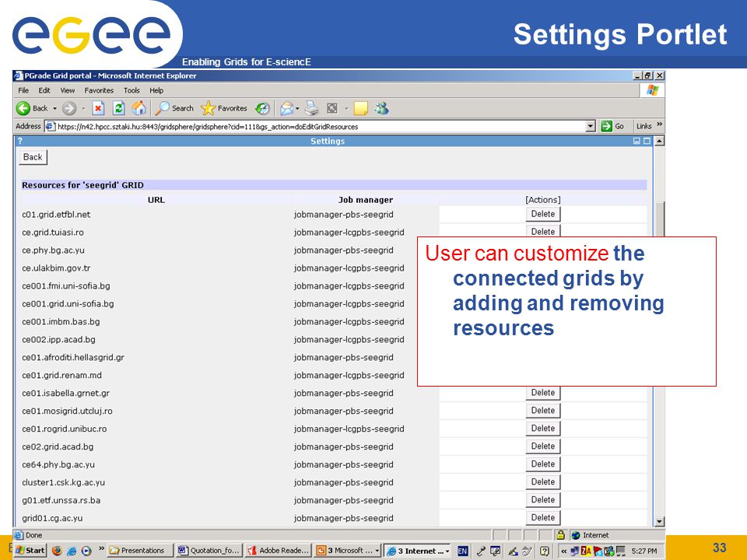
Task: Open the Favorites menu
Action: point(99,90)
